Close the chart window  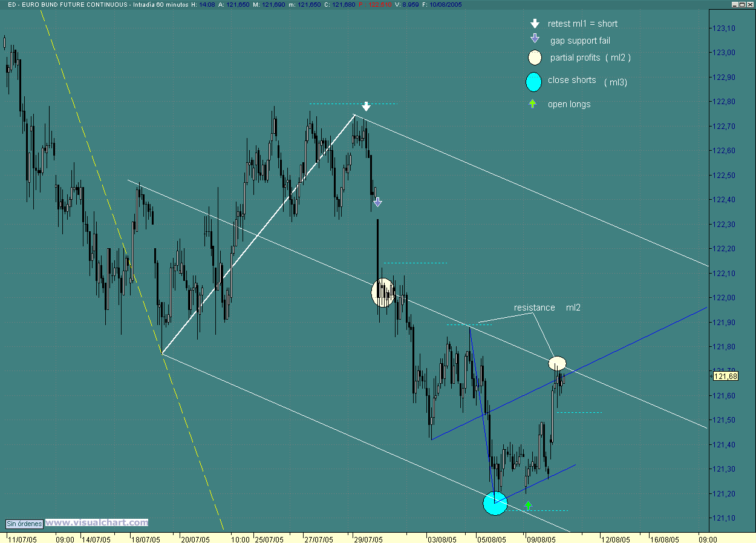pos(751,4)
